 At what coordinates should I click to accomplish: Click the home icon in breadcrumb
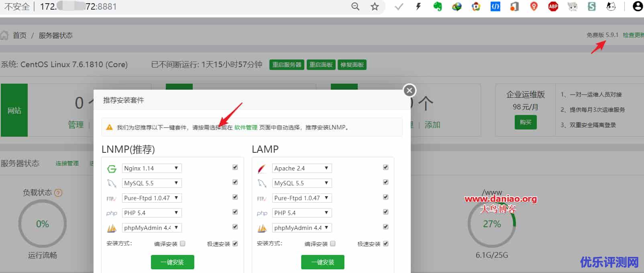click(x=4, y=35)
